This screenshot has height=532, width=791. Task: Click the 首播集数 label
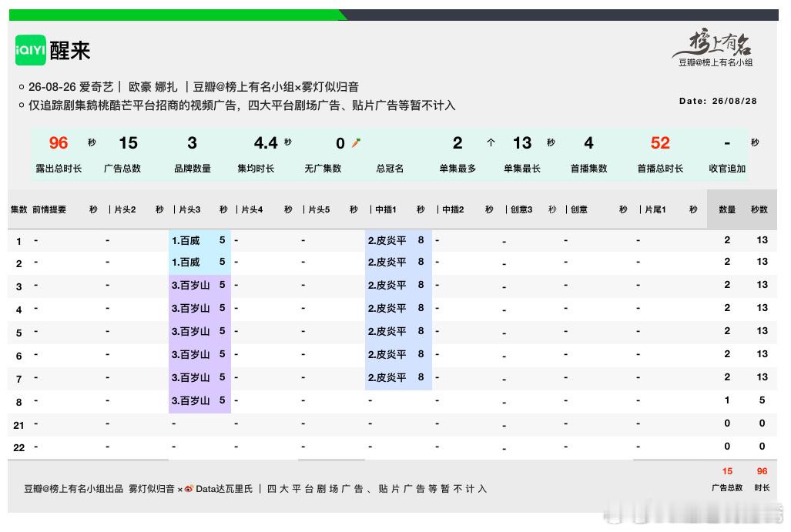coord(588,169)
